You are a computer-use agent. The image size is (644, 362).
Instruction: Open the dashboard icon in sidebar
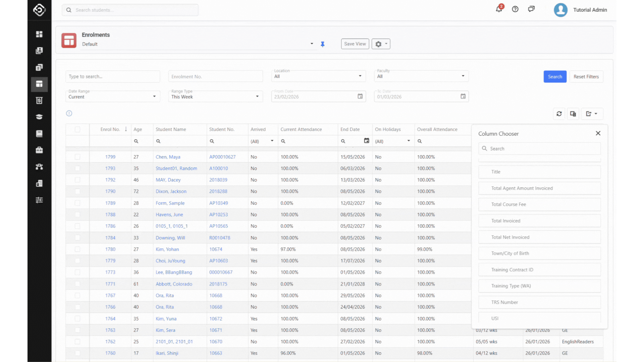39,34
